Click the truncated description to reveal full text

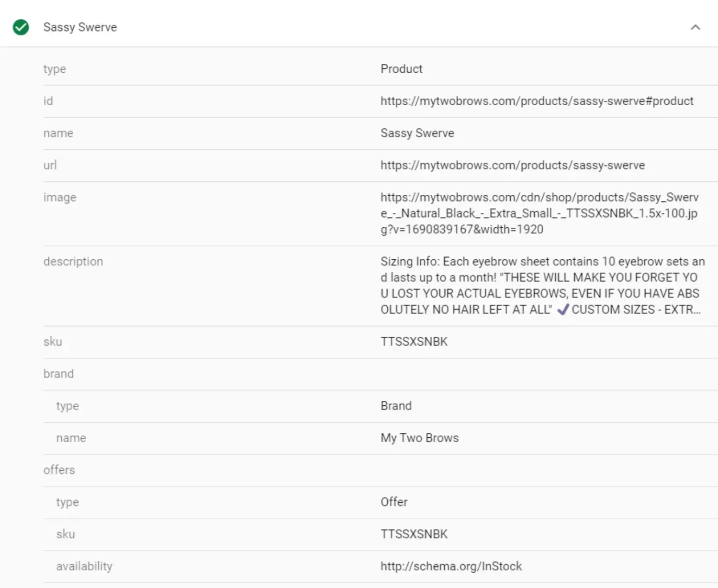tap(540, 285)
